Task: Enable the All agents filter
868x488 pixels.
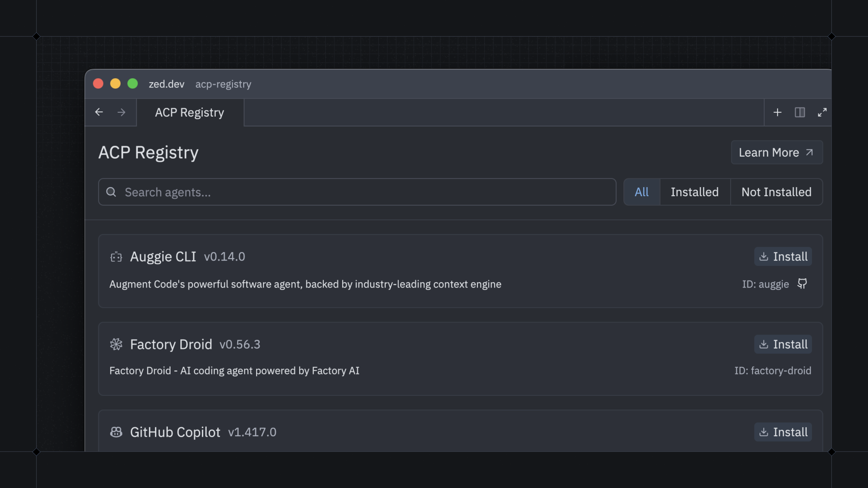Action: [x=641, y=192]
